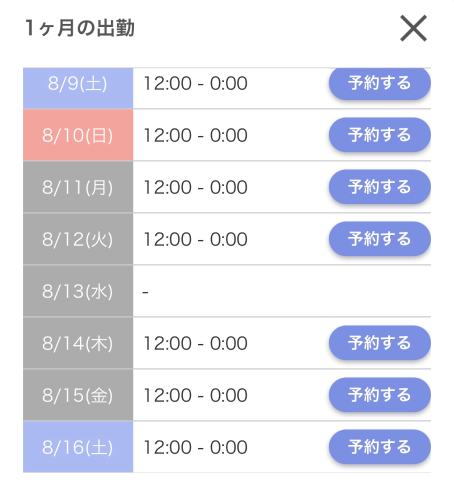
Task: Click the 8/12(火) date cell
Action: tap(78, 239)
